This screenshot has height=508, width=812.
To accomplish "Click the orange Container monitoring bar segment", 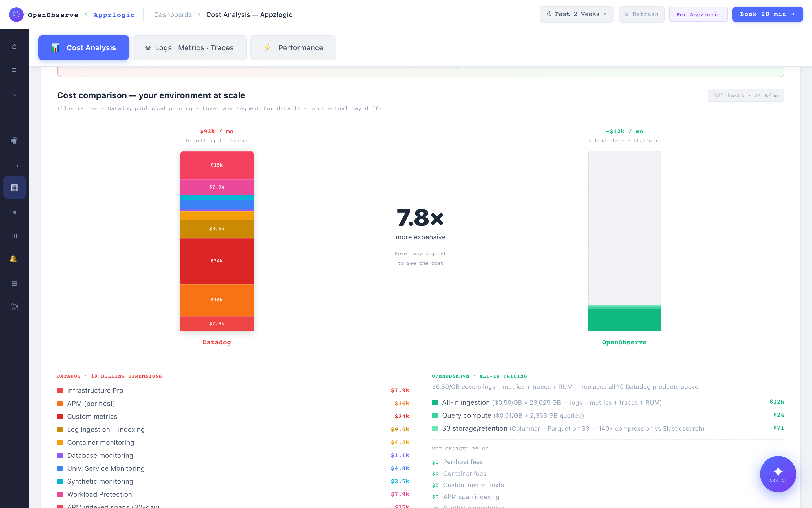I will click(217, 216).
